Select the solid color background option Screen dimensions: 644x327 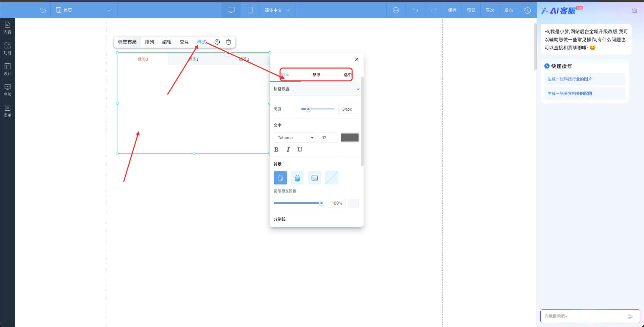(280, 178)
